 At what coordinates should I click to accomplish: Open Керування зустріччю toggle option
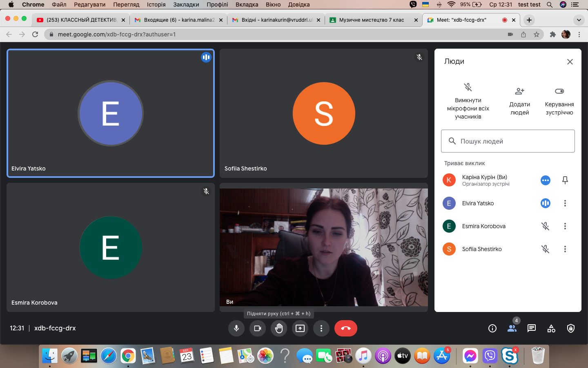[559, 101]
